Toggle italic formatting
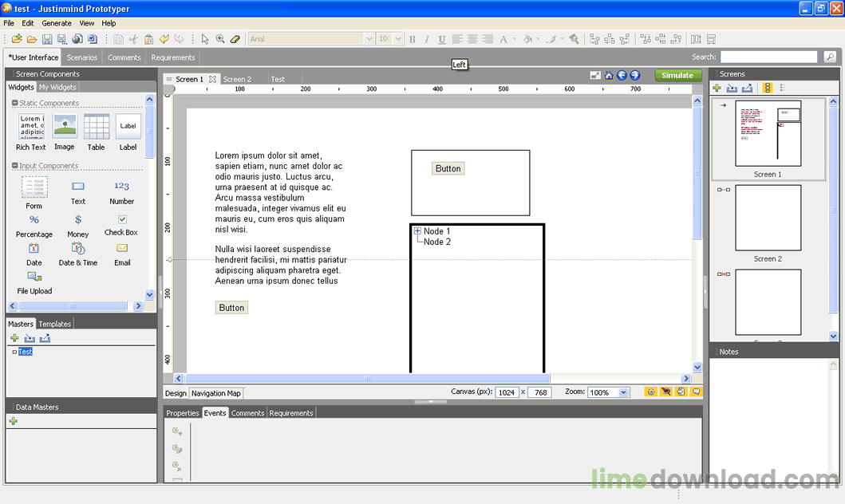 [x=427, y=39]
